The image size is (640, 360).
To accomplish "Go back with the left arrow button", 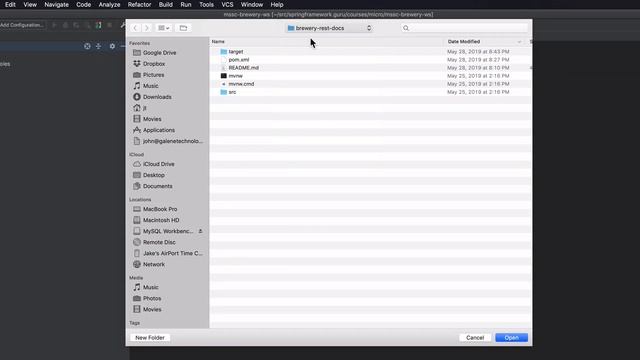I will point(135,28).
